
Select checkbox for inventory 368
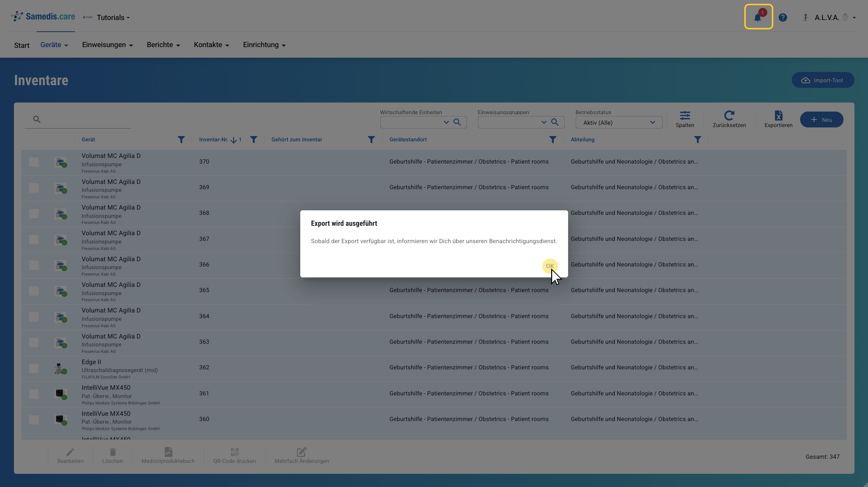pos(34,213)
